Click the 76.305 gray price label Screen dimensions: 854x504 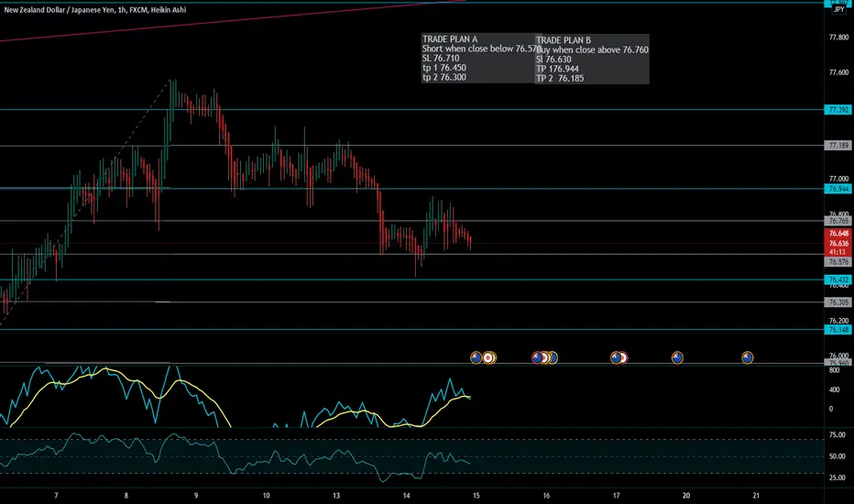(x=838, y=301)
